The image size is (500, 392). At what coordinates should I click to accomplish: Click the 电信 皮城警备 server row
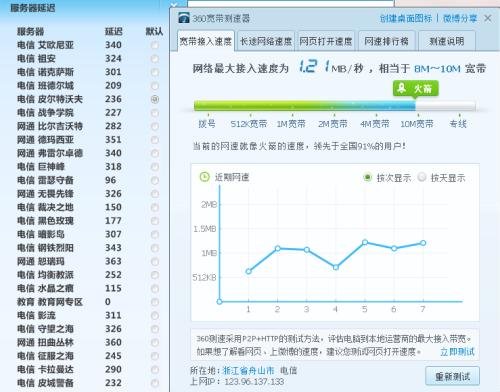point(88,383)
